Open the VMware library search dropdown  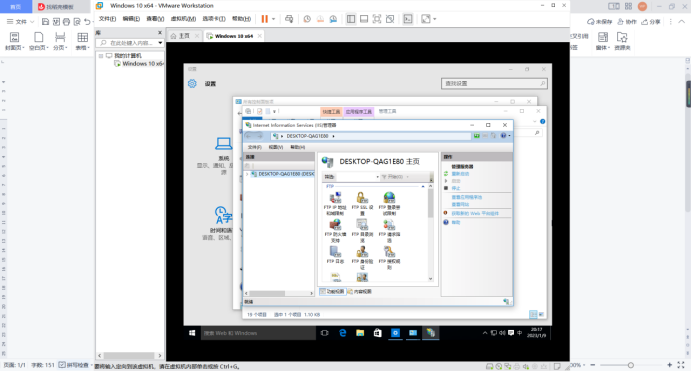[160, 43]
